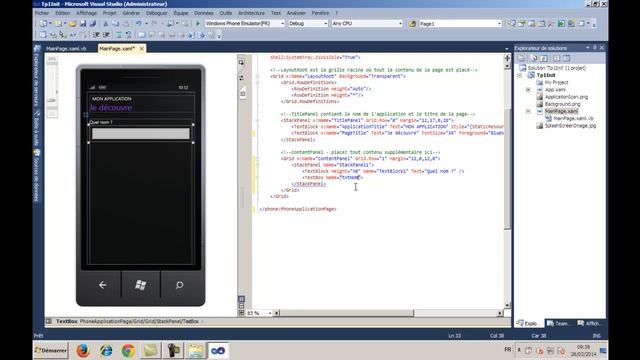Click the vertical scrollbar of XAML editor
Image resolution: width=640 pixels, height=360 pixels.
pos(507,169)
